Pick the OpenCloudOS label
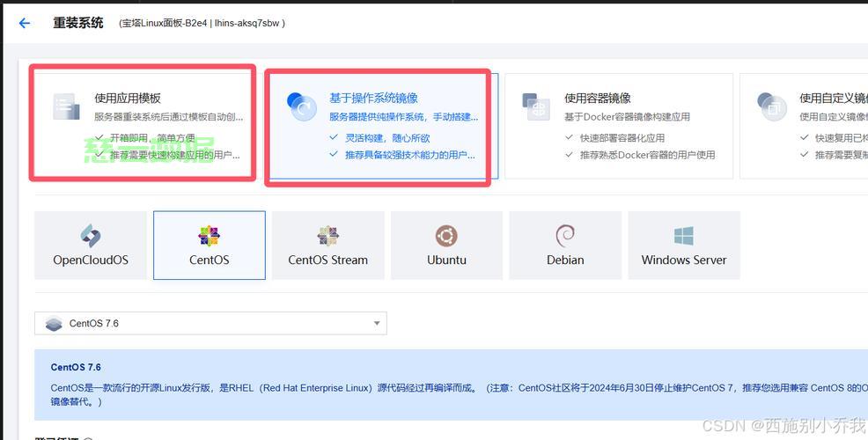The height and width of the screenshot is (440, 868). [x=91, y=260]
